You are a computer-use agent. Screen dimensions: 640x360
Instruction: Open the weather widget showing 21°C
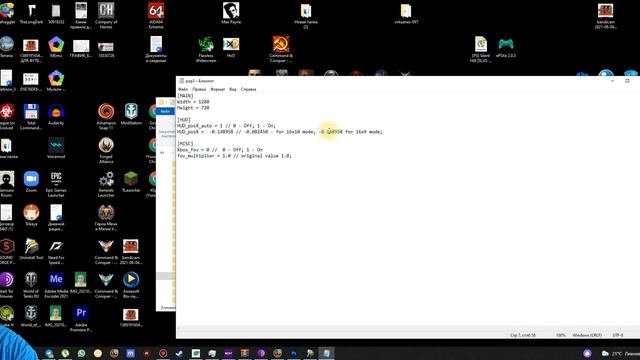pyautogui.click(x=620, y=353)
